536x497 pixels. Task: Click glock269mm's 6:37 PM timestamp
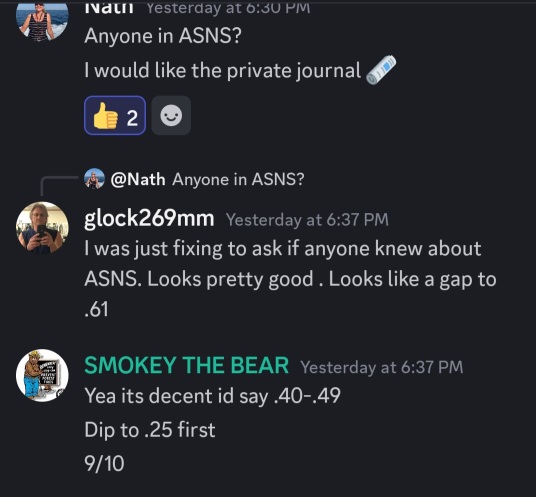coord(307,219)
